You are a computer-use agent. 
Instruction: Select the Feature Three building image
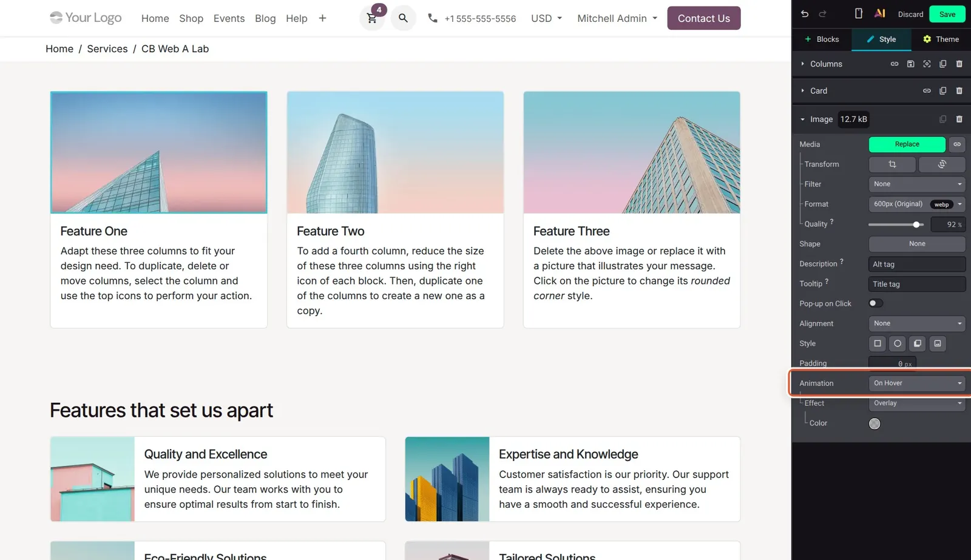point(632,152)
